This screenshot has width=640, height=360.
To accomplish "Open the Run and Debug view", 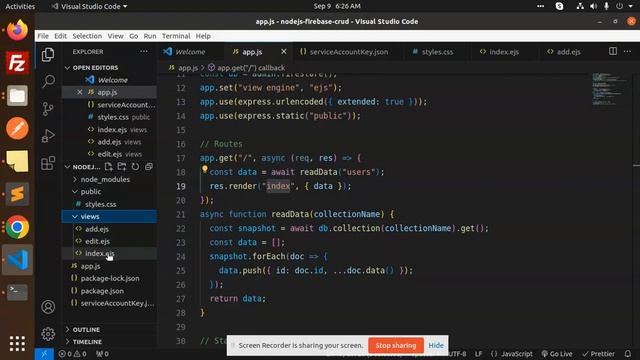I will [x=48, y=136].
